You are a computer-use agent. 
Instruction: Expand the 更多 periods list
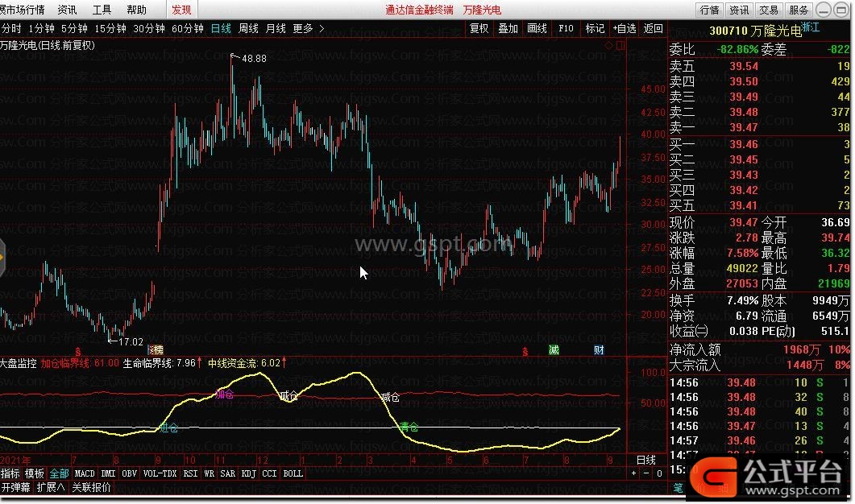pyautogui.click(x=308, y=28)
